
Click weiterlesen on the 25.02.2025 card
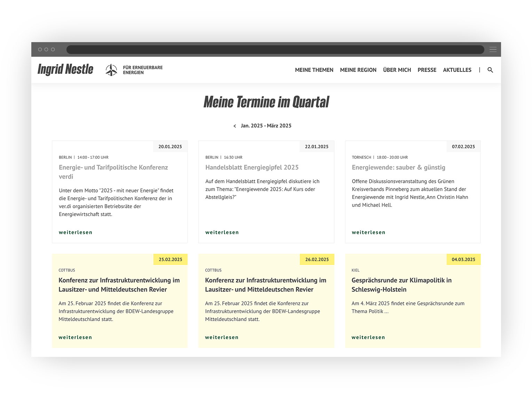coord(75,337)
